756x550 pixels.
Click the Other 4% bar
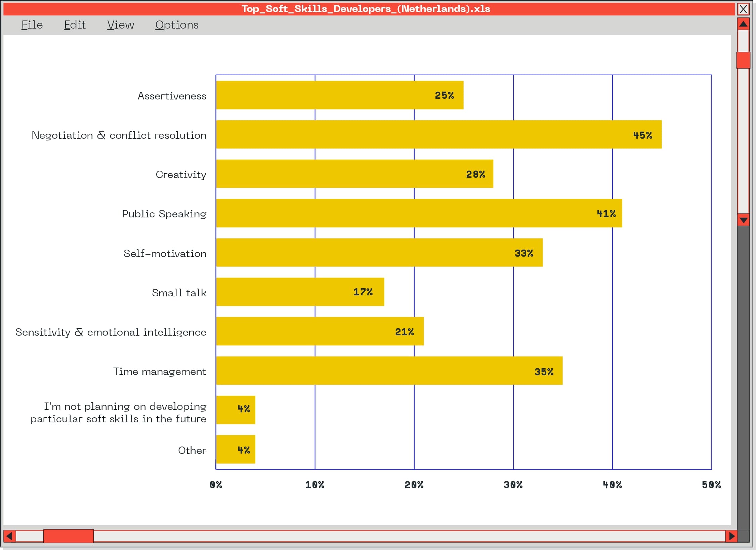point(236,449)
